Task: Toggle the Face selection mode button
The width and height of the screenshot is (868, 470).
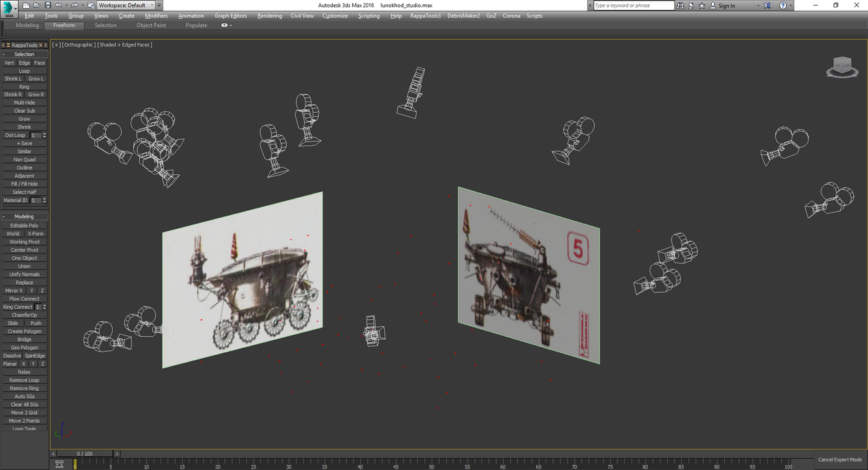Action: click(40, 63)
